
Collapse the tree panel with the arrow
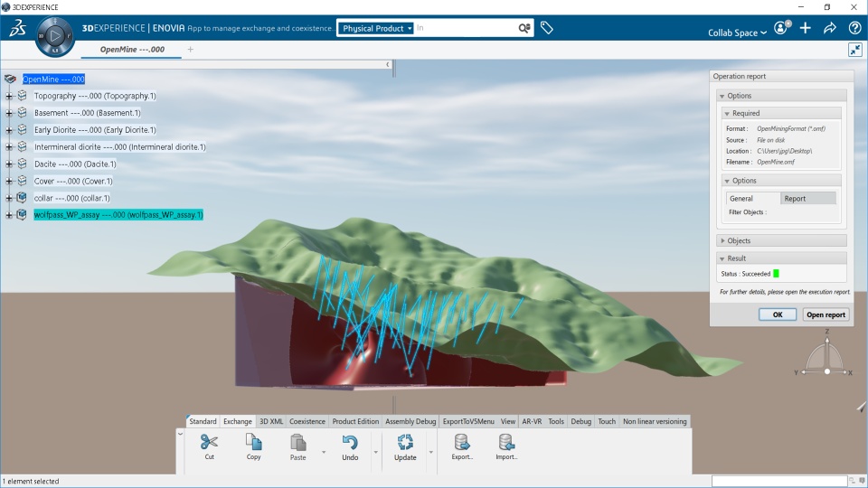coord(388,65)
